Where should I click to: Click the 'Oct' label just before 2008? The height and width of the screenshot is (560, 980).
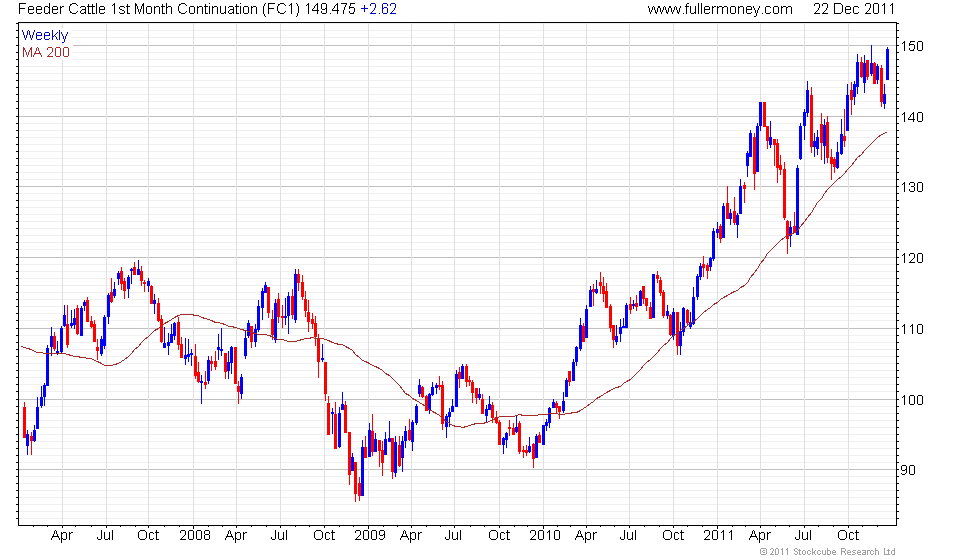pos(148,536)
